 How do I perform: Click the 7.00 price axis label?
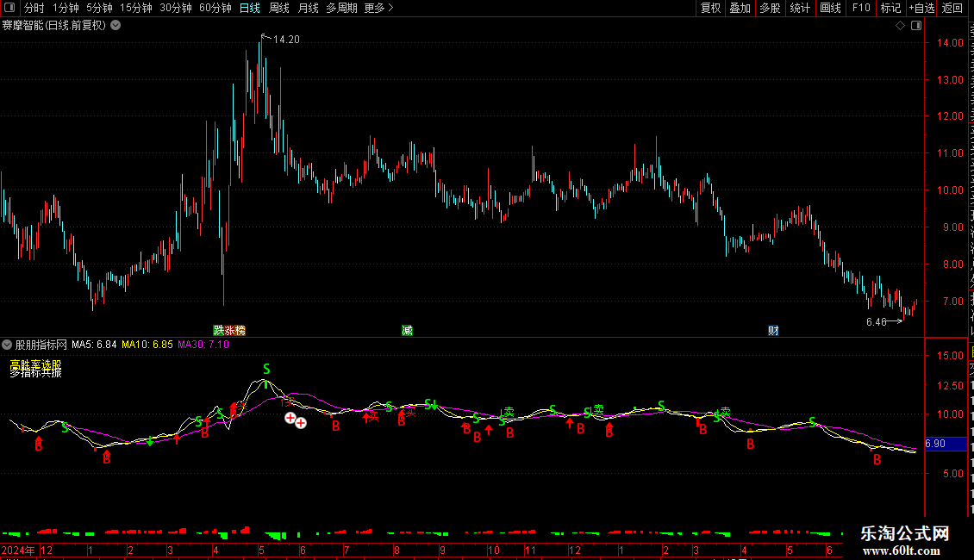(952, 302)
